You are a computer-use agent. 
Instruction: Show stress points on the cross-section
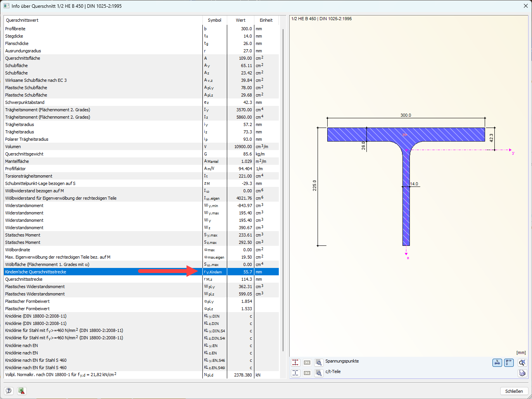[x=295, y=363]
